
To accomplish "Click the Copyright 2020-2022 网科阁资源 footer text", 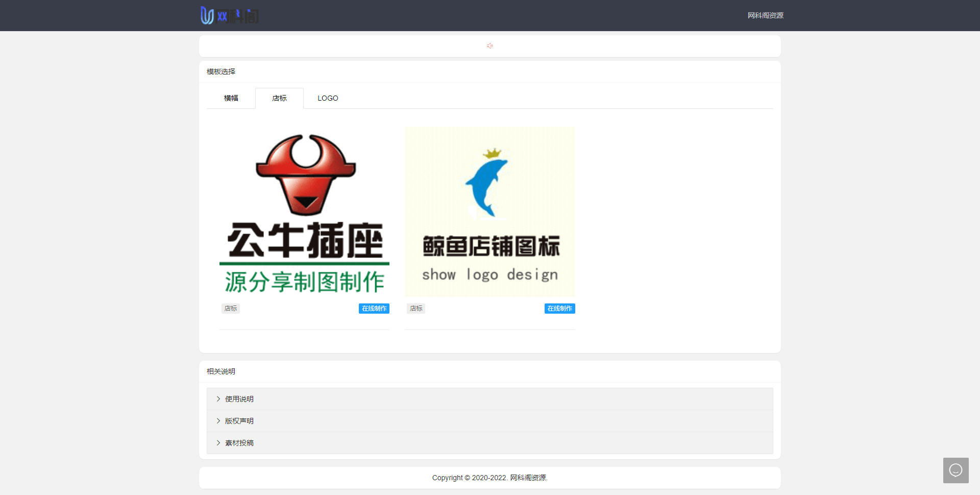I will tap(490, 478).
